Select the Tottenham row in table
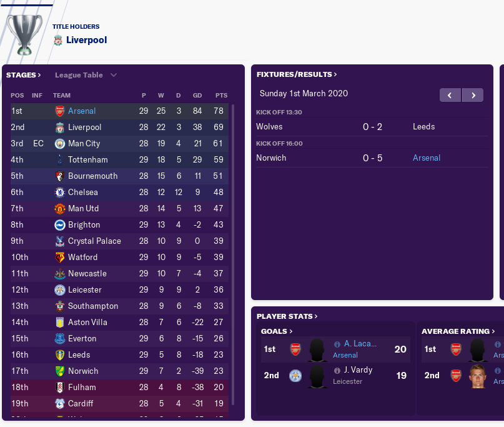Viewport: 504px width, 427px height. [119, 160]
